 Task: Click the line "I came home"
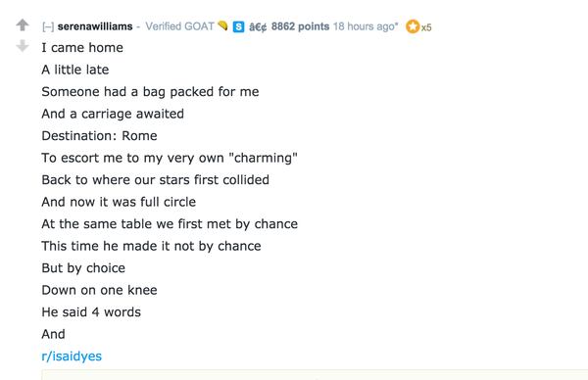pos(82,48)
